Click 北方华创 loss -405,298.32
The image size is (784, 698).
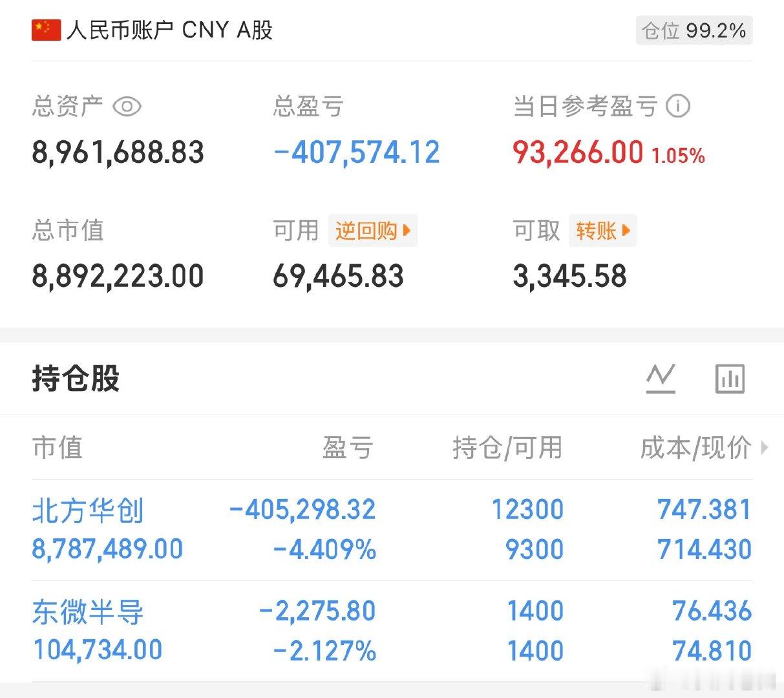302,510
